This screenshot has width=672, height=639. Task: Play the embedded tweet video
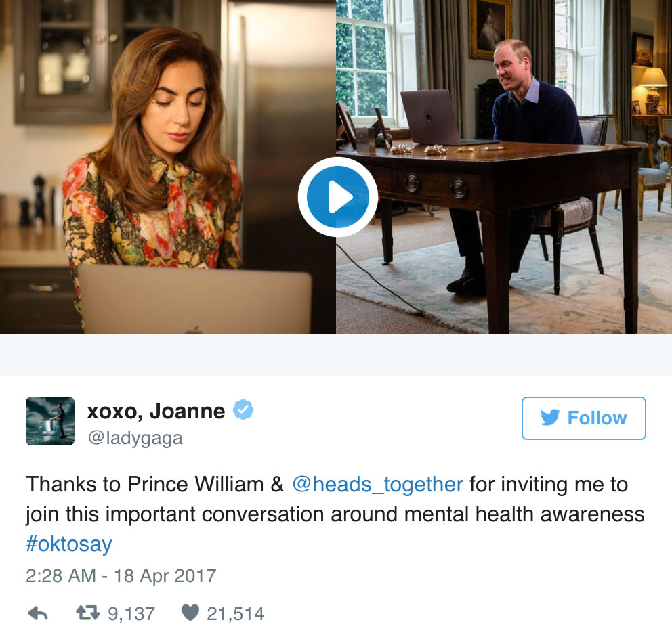[338, 197]
